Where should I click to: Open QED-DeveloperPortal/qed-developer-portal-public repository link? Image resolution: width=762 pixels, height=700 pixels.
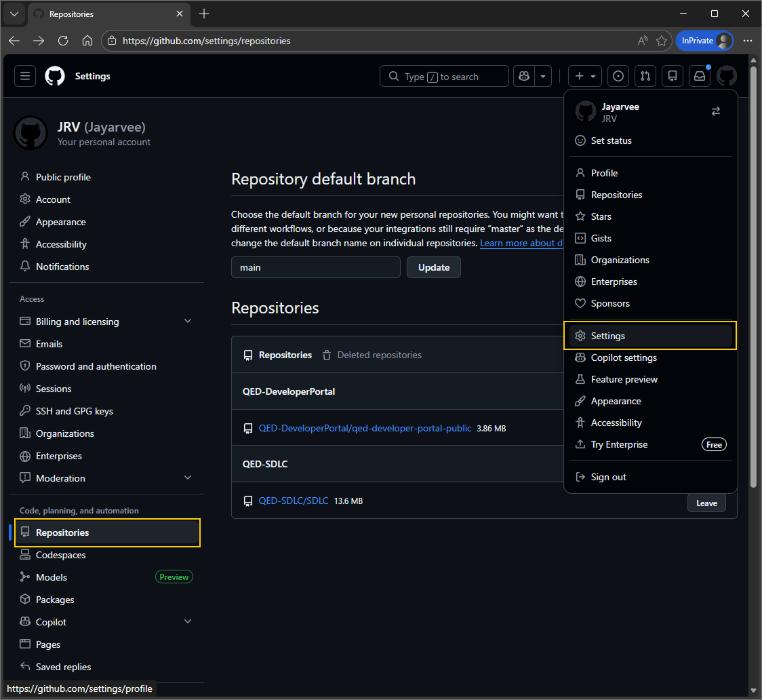pyautogui.click(x=365, y=428)
